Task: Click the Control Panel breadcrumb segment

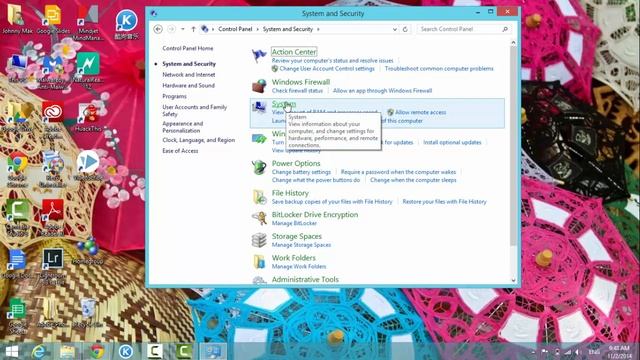Action: point(235,29)
